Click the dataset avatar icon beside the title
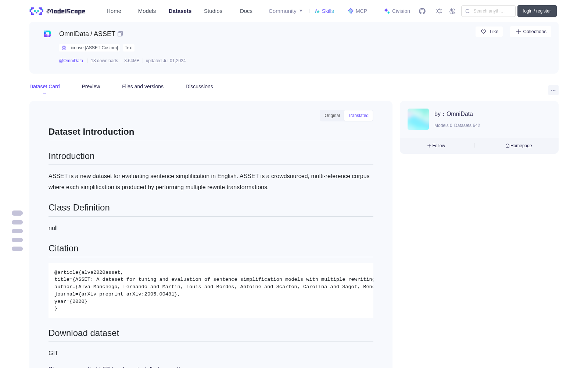The image size is (588, 368). coord(47,34)
